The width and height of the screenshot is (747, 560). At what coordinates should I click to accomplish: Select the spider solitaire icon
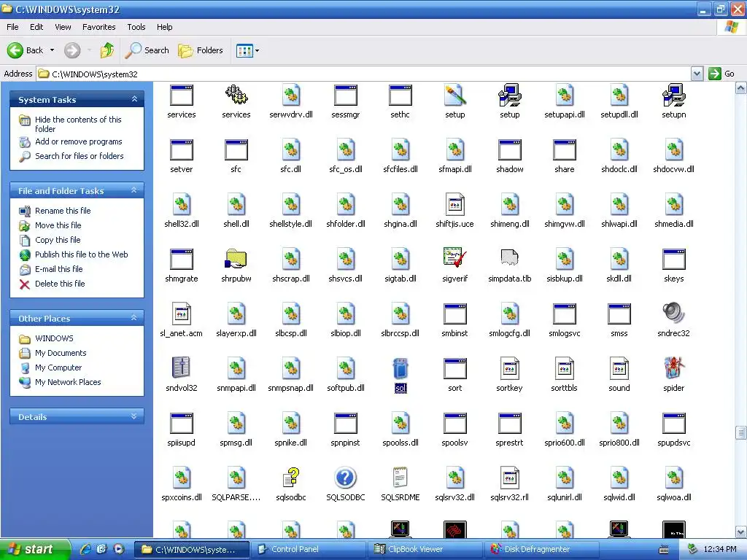673,369
